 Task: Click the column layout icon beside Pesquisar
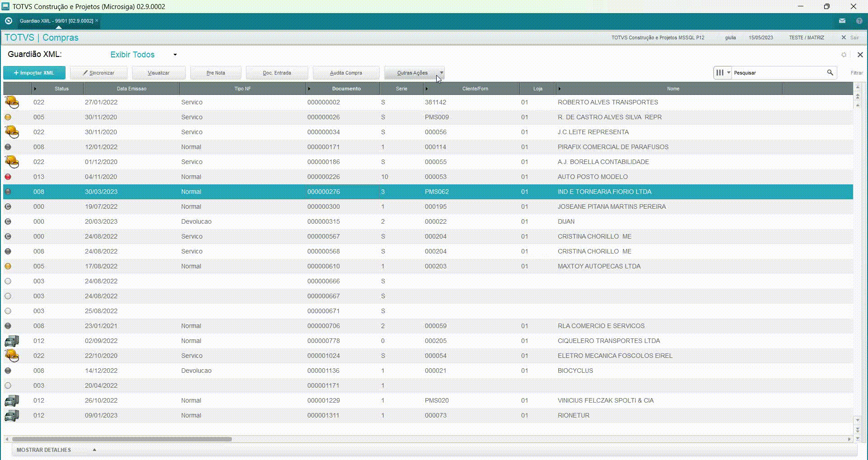[x=720, y=72]
